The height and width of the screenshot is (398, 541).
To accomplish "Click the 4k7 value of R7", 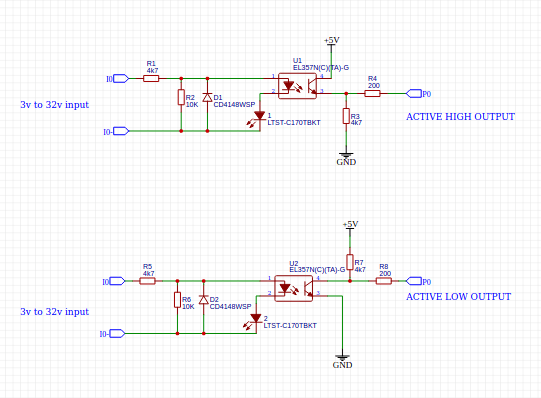I will click(x=360, y=270).
